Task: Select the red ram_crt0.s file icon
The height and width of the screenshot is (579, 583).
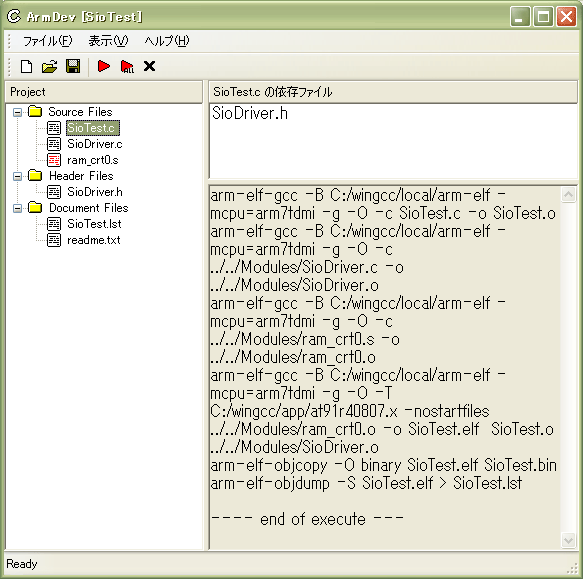Action: (54, 160)
